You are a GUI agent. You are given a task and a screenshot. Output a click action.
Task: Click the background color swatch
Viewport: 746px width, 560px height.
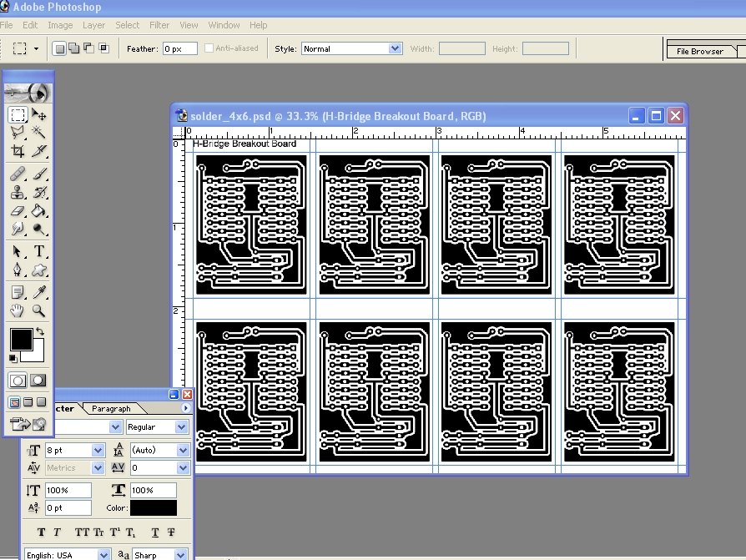(37, 354)
